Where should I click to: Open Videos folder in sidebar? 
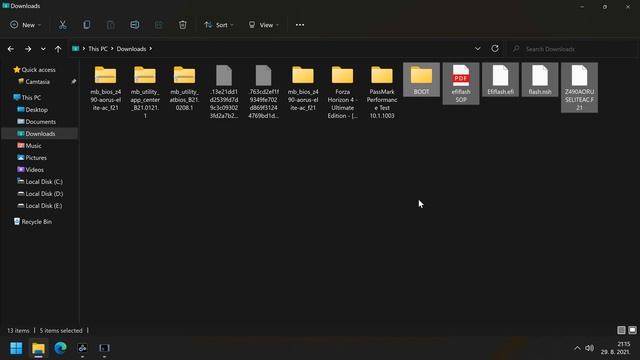point(34,170)
